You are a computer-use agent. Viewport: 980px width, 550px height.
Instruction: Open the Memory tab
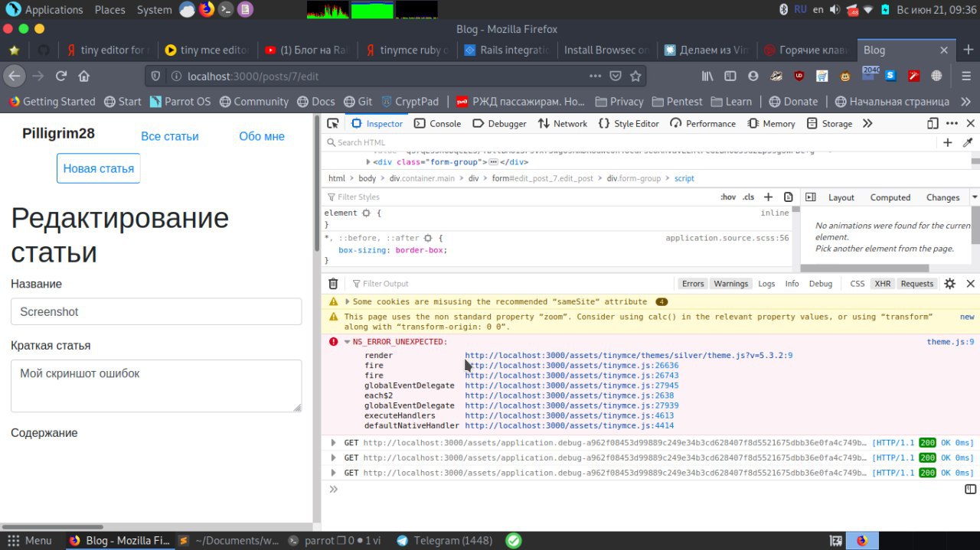pyautogui.click(x=771, y=123)
